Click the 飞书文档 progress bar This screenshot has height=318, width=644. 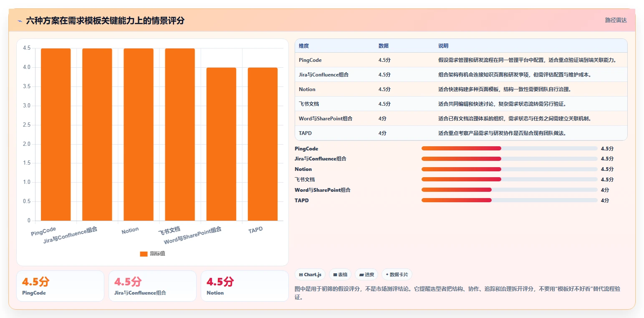tap(510, 179)
